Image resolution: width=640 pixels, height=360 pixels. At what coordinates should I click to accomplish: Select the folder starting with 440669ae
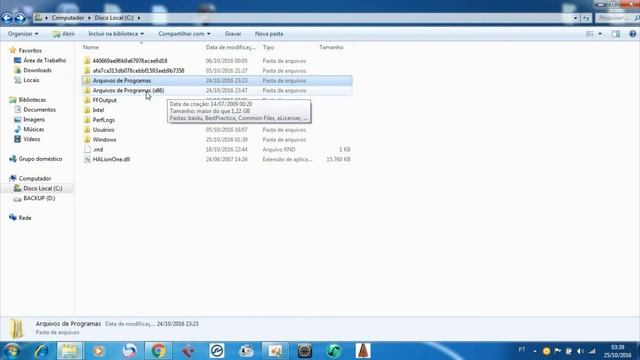[217, 61]
